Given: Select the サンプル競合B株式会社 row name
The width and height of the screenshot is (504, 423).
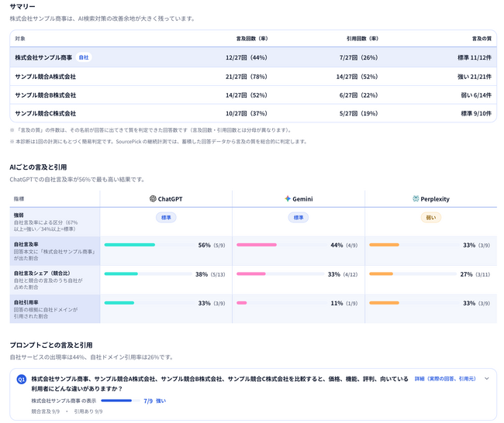Looking at the screenshot, I should pyautogui.click(x=45, y=95).
